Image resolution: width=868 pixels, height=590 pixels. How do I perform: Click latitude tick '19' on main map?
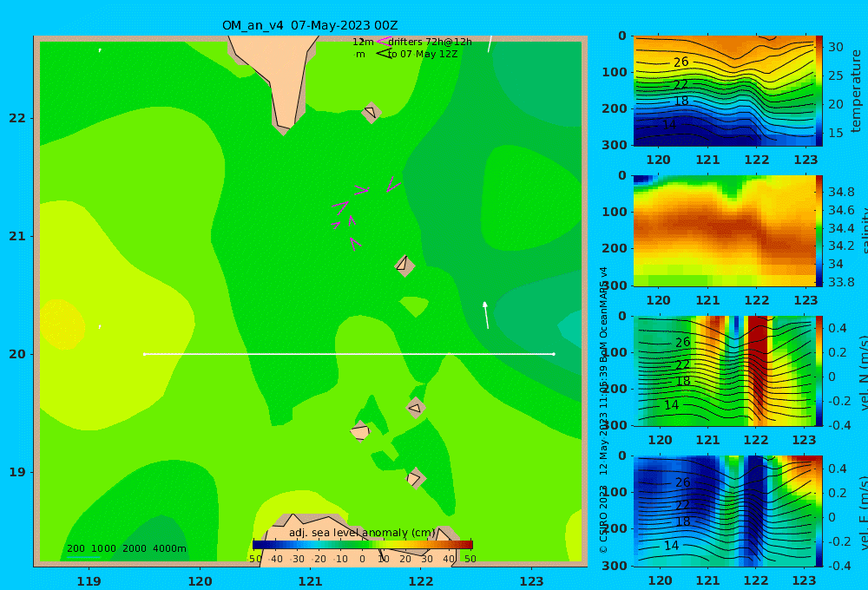pyautogui.click(x=17, y=472)
